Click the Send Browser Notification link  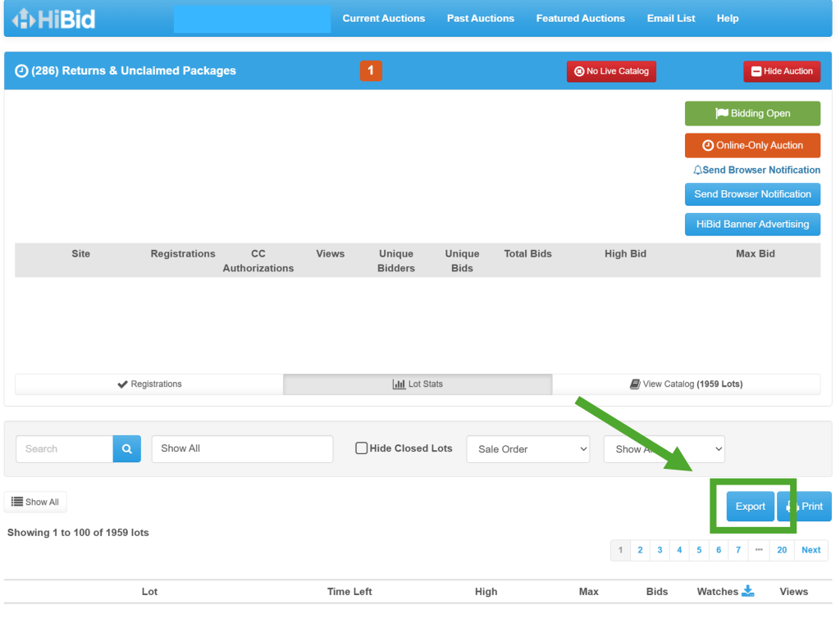756,170
